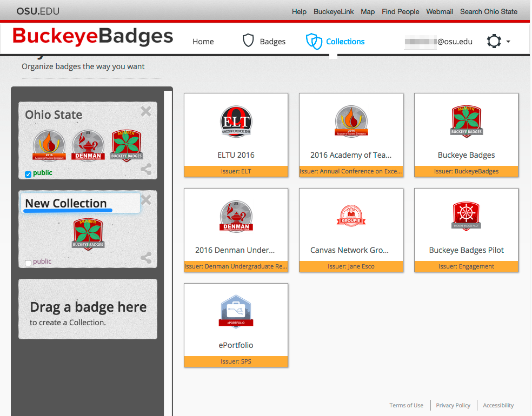The height and width of the screenshot is (416, 532).
Task: Open Privacy Policy link
Action: 453,405
